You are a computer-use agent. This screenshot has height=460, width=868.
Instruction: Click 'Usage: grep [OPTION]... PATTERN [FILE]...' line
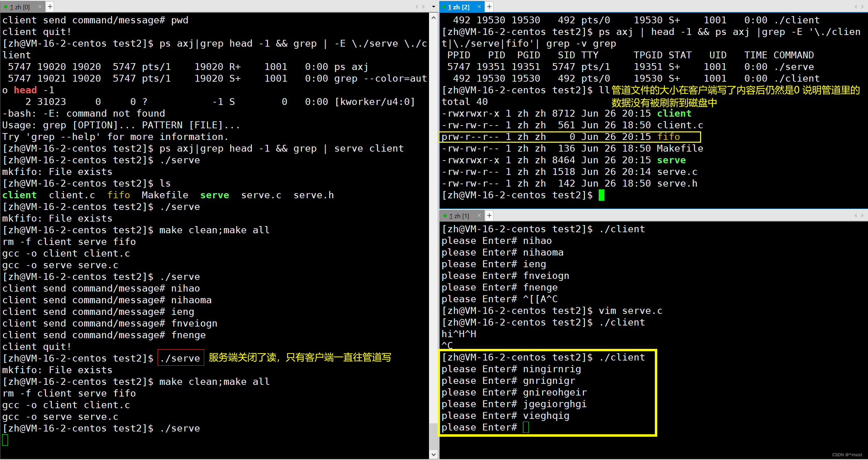pyautogui.click(x=121, y=125)
